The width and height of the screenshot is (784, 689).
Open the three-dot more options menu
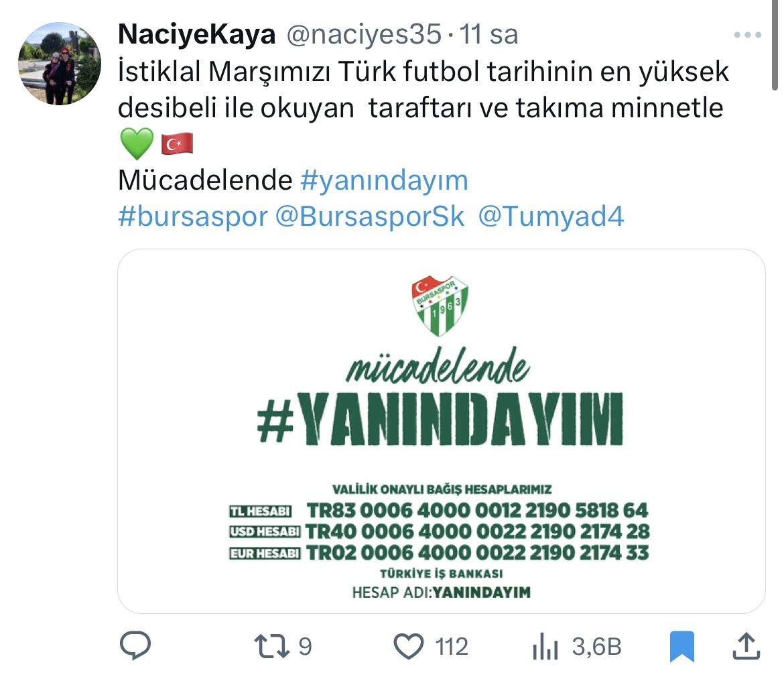pyautogui.click(x=748, y=35)
